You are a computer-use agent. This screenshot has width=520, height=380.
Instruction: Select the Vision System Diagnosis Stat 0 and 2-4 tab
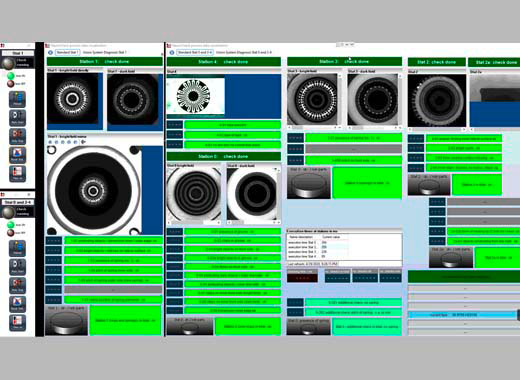pos(244,52)
